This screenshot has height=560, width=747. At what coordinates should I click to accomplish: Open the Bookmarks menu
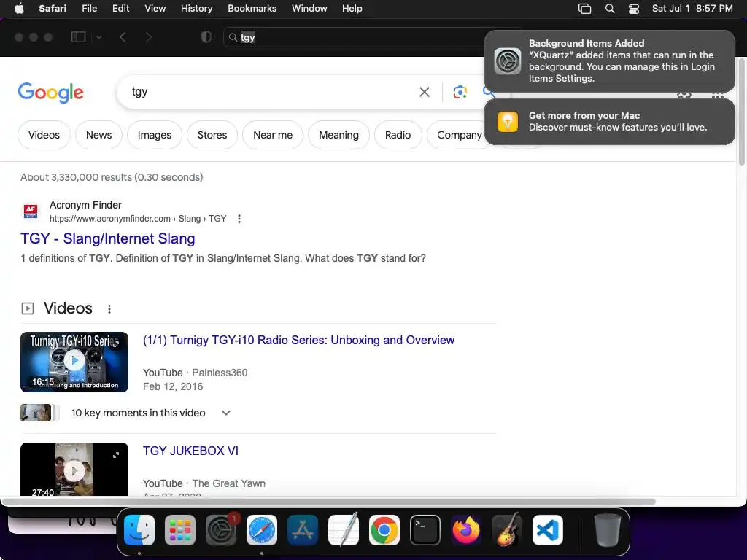pyautogui.click(x=252, y=9)
